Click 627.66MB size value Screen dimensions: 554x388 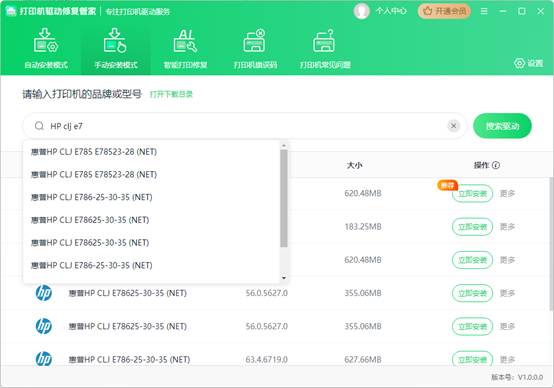pyautogui.click(x=363, y=359)
